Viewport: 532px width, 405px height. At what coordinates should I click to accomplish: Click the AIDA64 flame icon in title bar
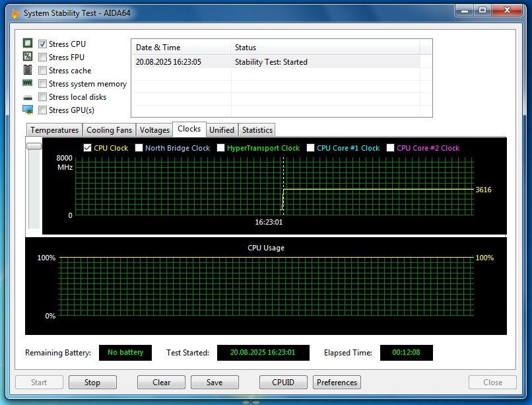coord(15,13)
